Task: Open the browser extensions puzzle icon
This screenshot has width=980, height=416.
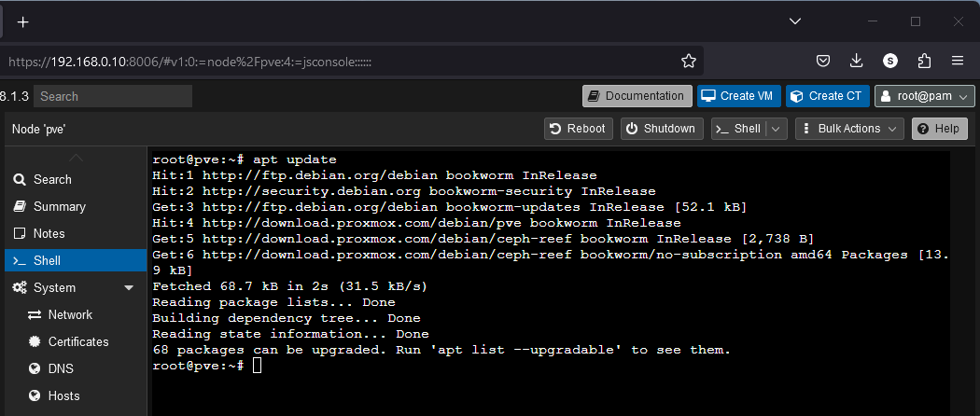Action: coord(924,61)
